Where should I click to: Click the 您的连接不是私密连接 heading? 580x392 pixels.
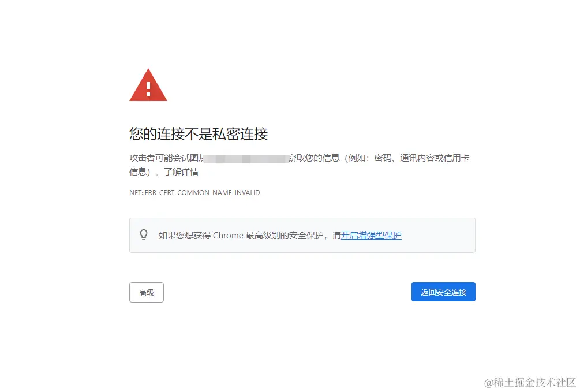coord(199,133)
